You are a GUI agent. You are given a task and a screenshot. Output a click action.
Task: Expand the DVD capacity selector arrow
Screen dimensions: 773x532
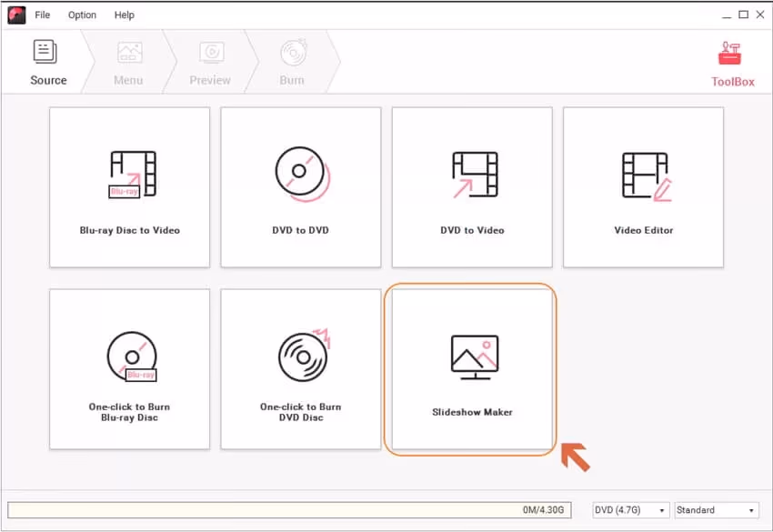[x=661, y=509]
